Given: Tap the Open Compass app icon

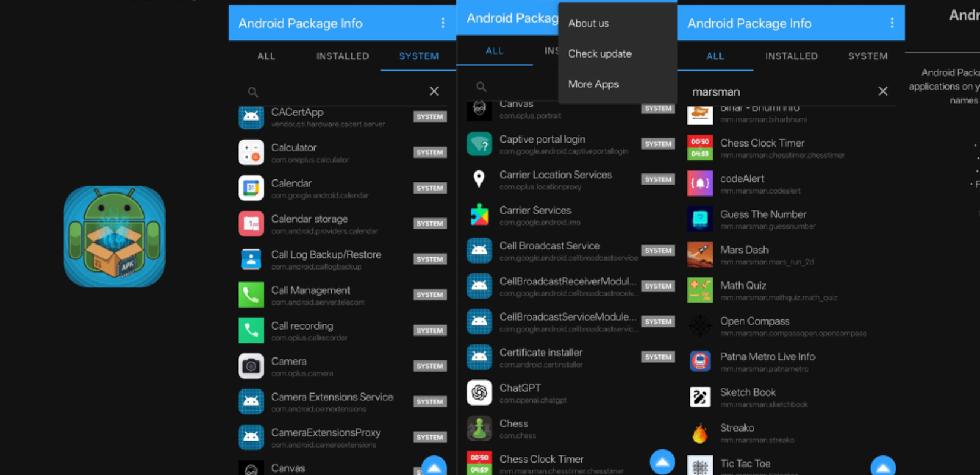Looking at the screenshot, I should coord(700,326).
